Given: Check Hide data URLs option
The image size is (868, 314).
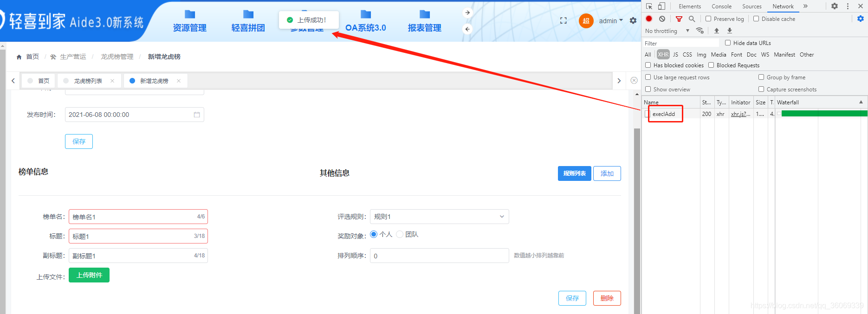Looking at the screenshot, I should (728, 43).
